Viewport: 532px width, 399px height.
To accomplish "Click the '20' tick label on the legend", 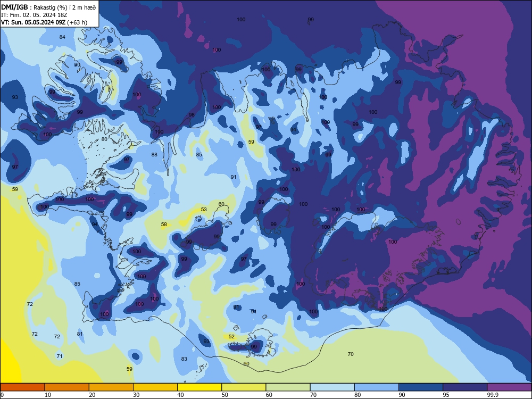I will [92, 395].
